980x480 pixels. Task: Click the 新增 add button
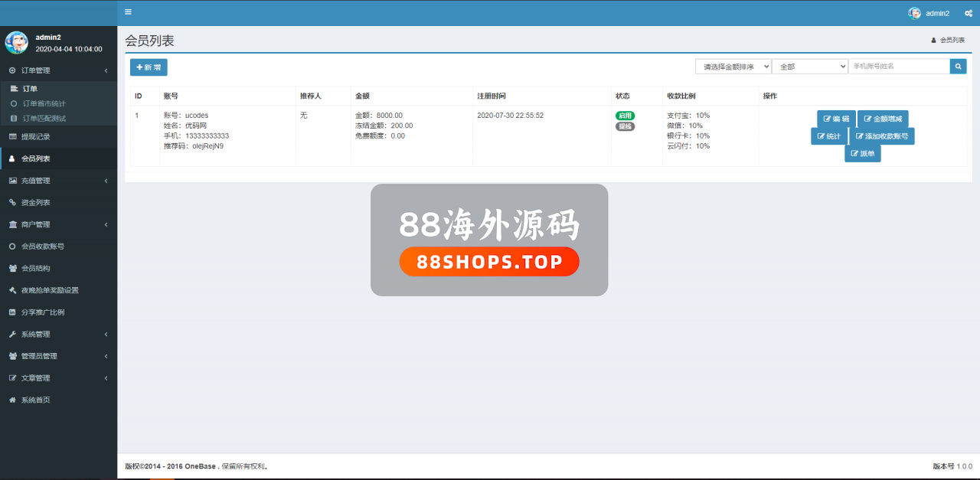point(149,67)
